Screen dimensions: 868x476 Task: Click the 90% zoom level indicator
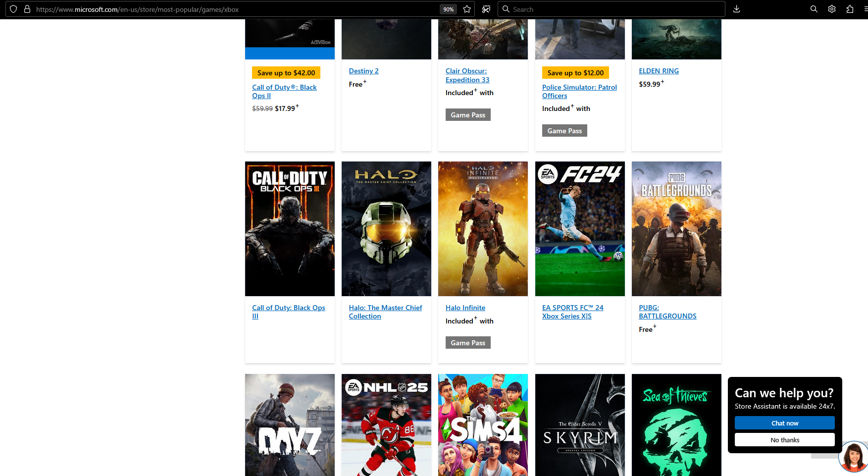(449, 9)
